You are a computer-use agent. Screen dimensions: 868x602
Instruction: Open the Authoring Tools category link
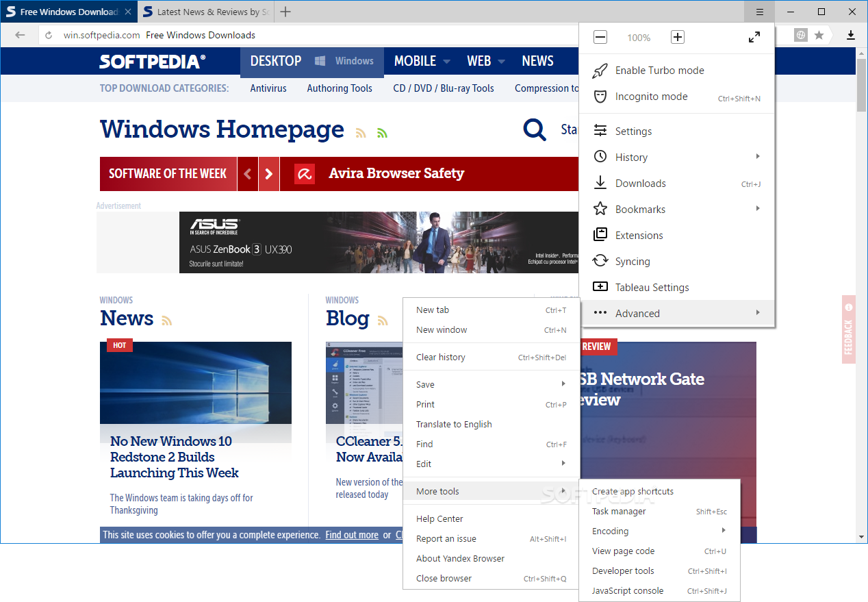[340, 88]
